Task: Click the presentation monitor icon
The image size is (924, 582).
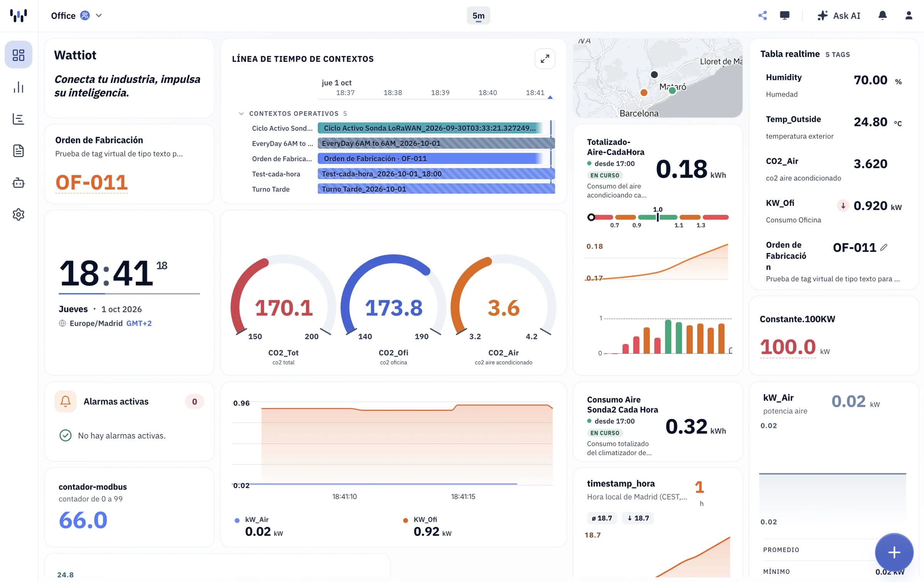Action: tap(784, 15)
